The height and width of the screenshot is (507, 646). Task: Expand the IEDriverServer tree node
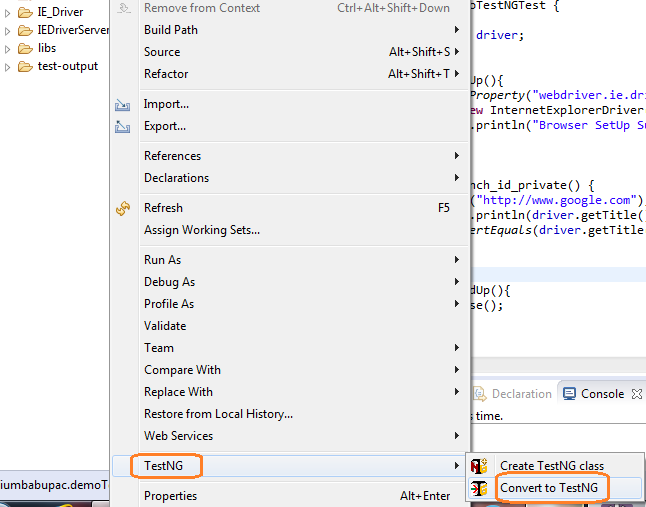pyautogui.click(x=7, y=31)
